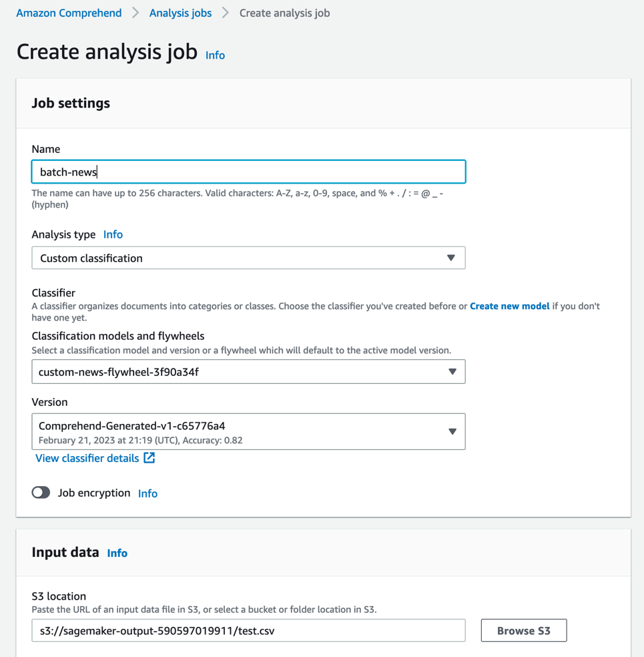Click the Info icon beside Input data
This screenshot has width=644, height=657.
coord(117,553)
